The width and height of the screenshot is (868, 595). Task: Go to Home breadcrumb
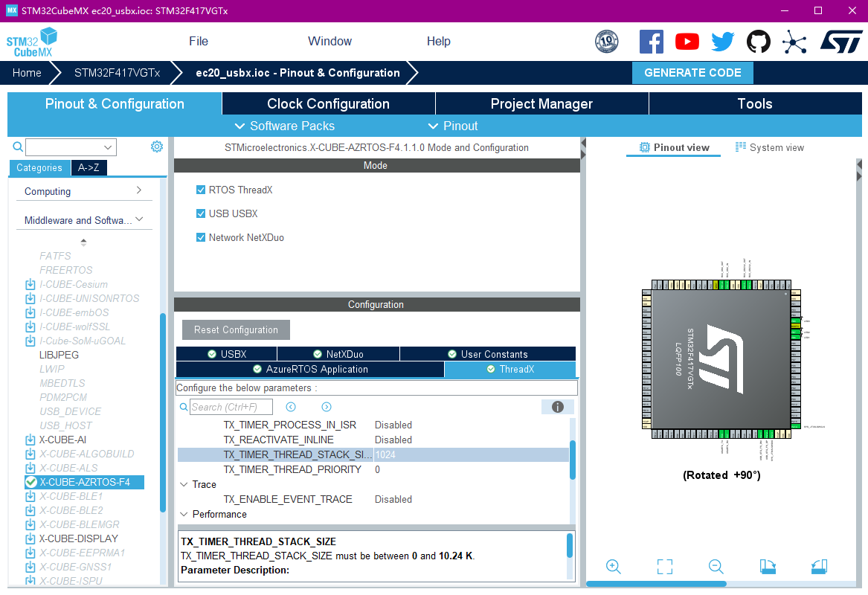pos(27,72)
